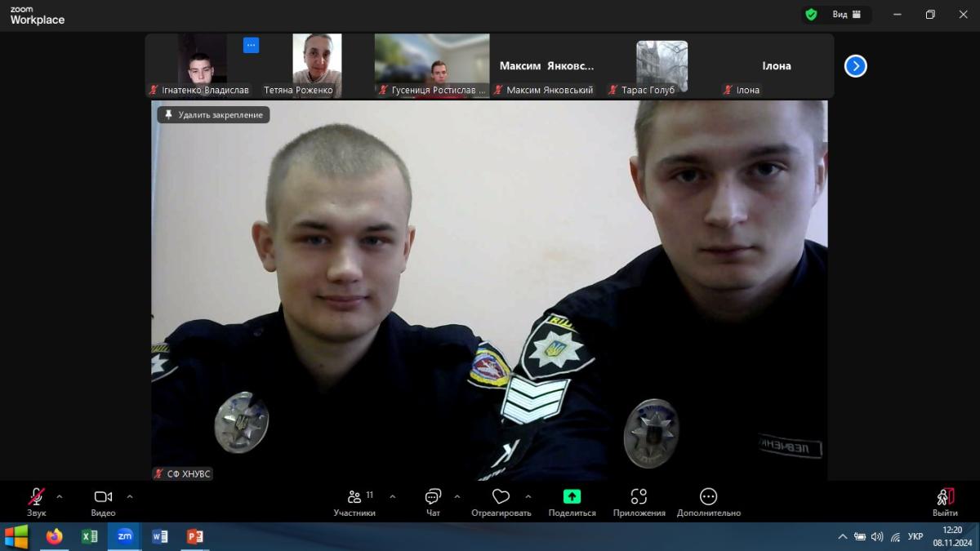The height and width of the screenshot is (551, 980).
Task: Toggle camera with Видео button
Action: [x=103, y=501]
